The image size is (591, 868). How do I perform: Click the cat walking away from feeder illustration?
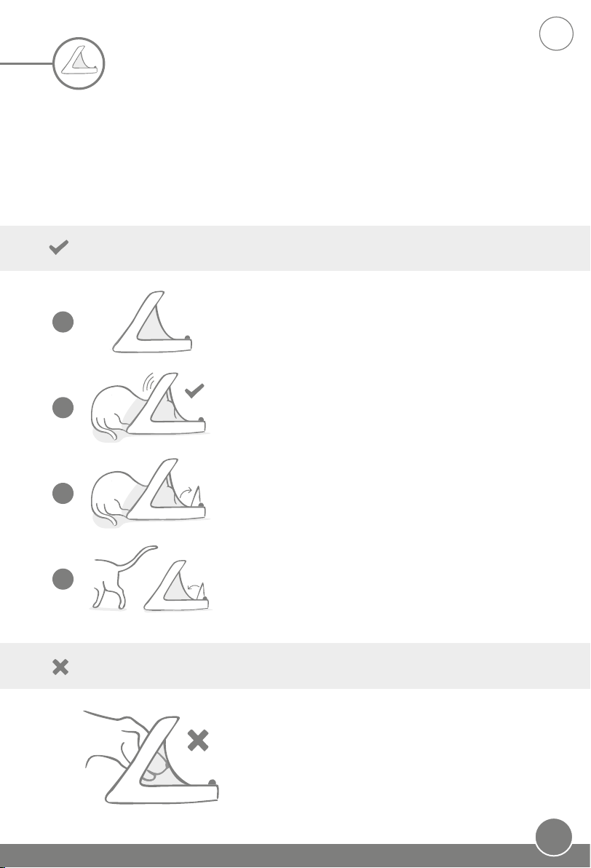click(151, 578)
